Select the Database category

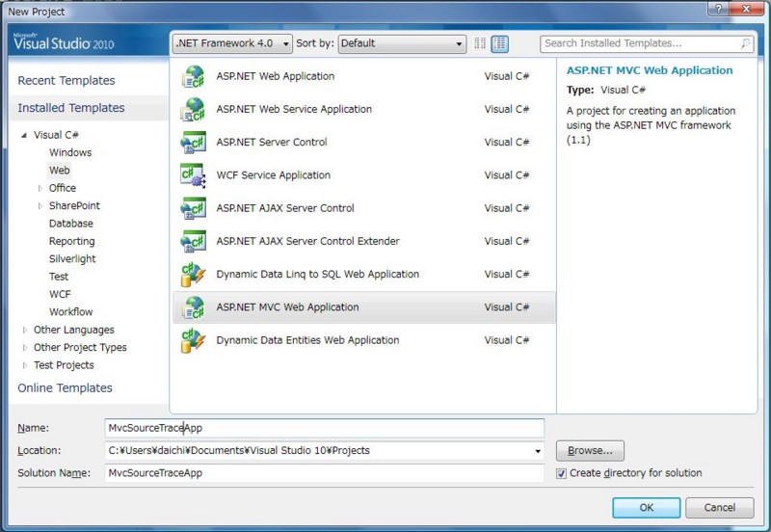click(x=70, y=224)
